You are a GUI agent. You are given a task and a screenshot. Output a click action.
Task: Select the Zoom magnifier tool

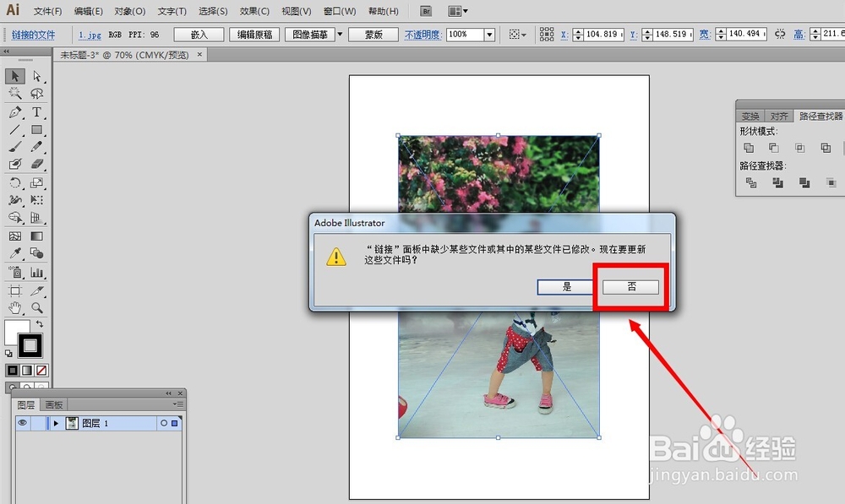(x=36, y=308)
